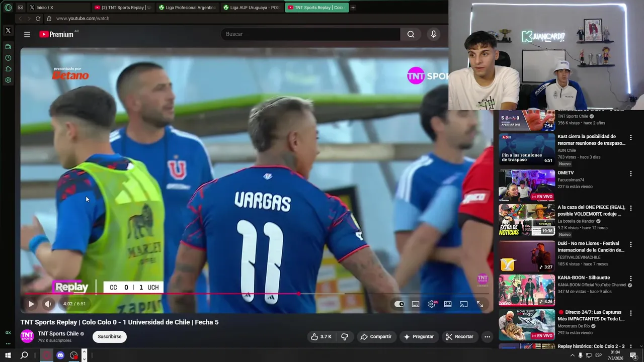Click the Recortar clip button
644x362 pixels.
459,337
